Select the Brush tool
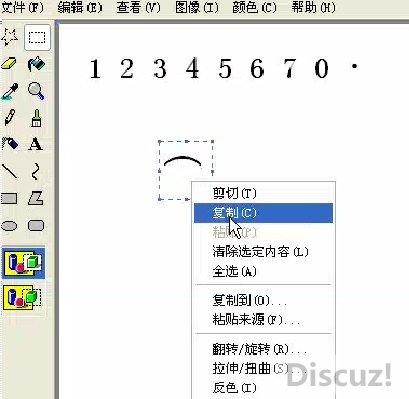The height and width of the screenshot is (399, 409). coord(36,118)
